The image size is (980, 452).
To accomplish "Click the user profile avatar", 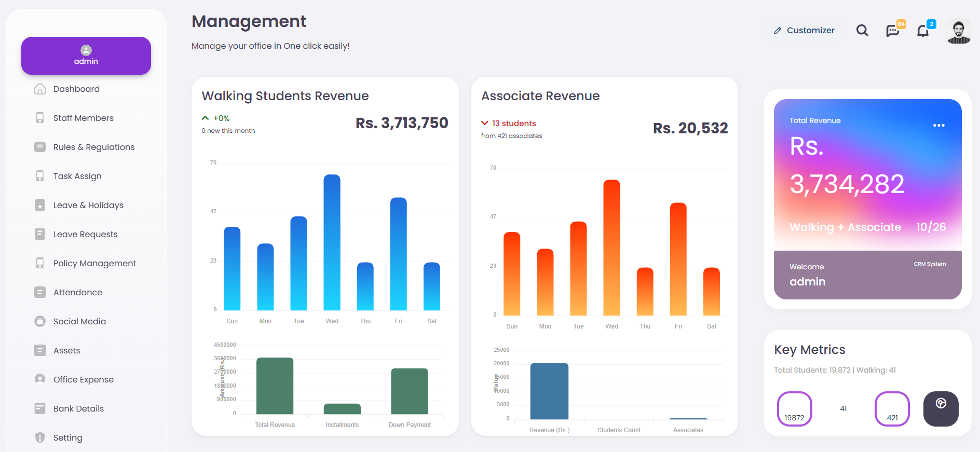I will pyautogui.click(x=959, y=32).
